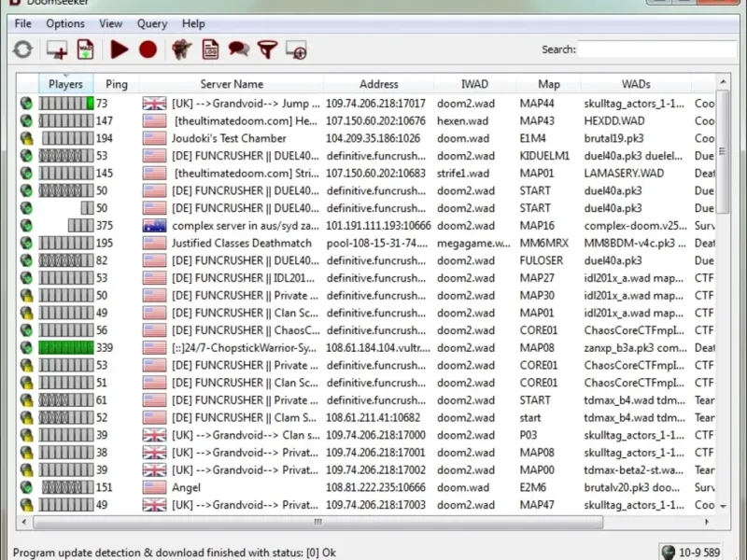
Task: Click status bar update detection message
Action: pyautogui.click(x=175, y=553)
